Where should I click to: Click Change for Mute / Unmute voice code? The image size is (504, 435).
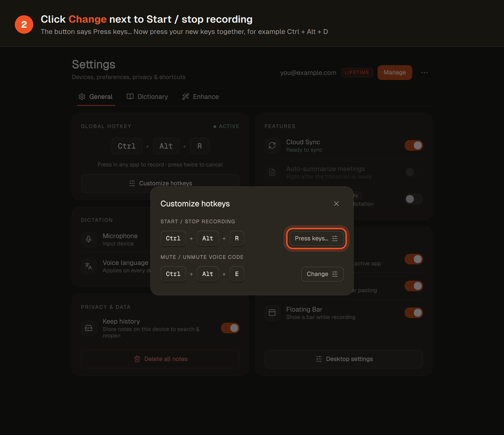tap(322, 274)
